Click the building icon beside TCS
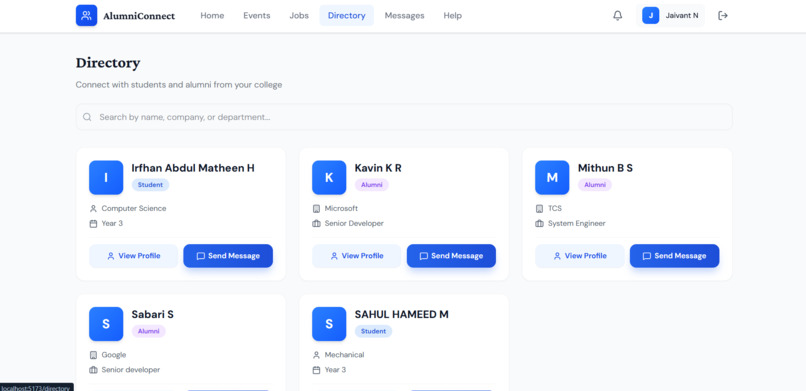This screenshot has width=806, height=391. click(539, 209)
